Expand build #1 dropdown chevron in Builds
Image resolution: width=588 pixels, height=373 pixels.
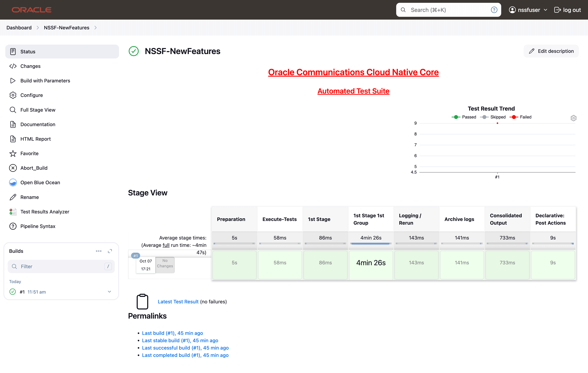(109, 292)
